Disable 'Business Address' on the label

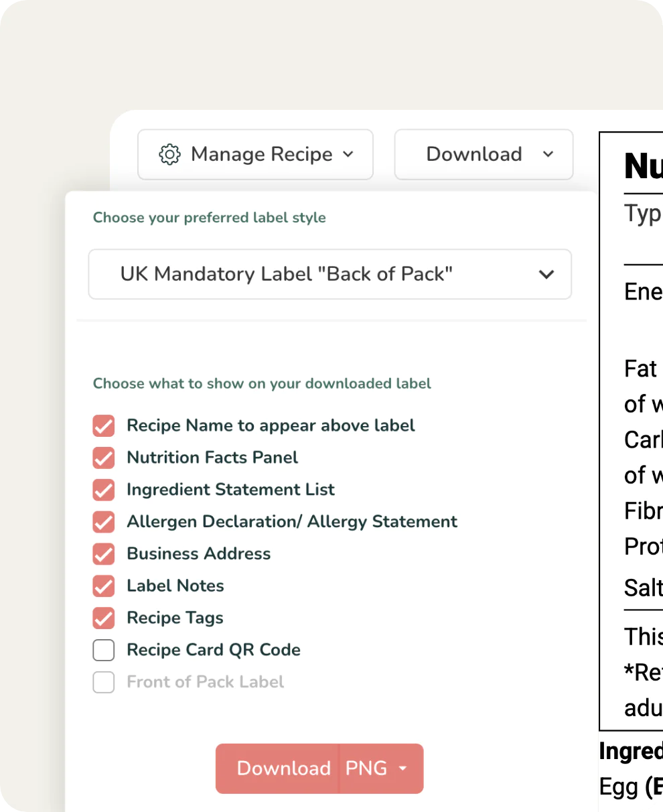(x=103, y=554)
